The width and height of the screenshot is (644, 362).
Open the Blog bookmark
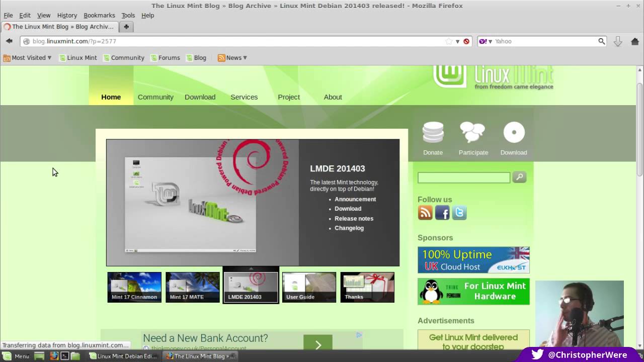pyautogui.click(x=196, y=58)
